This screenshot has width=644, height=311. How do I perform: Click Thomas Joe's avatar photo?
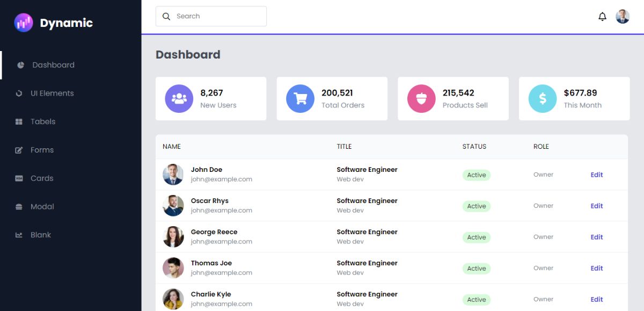(173, 268)
